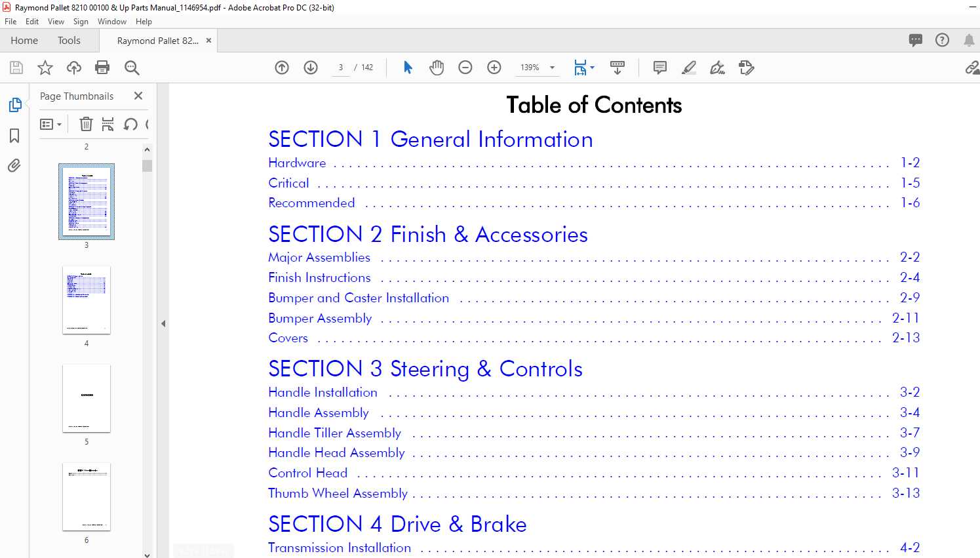
Task: Open the zoom level 139% dropdown
Action: point(552,68)
